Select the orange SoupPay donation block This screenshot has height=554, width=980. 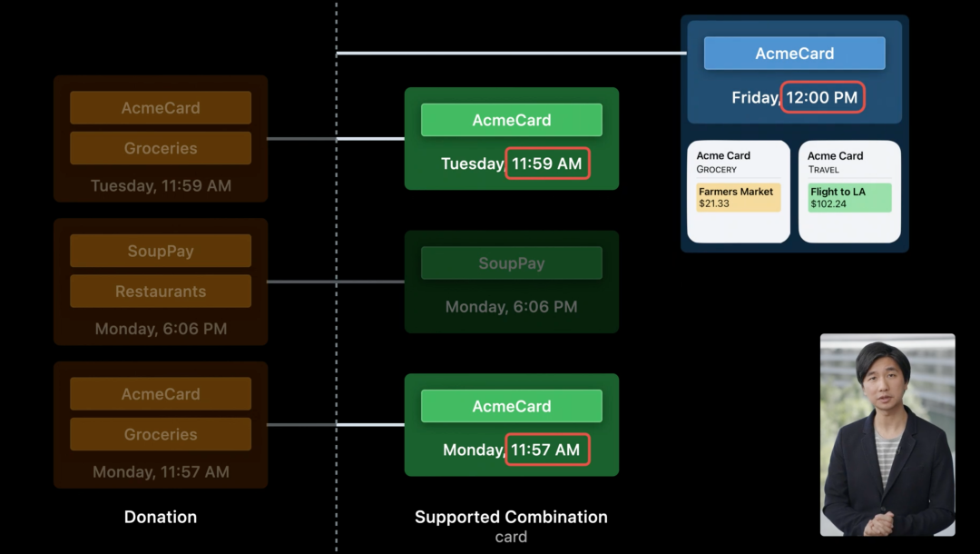(161, 251)
